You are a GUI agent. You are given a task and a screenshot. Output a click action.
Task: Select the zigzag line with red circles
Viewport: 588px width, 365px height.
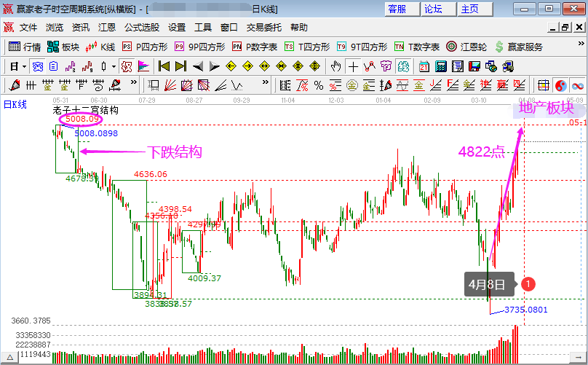370,67
